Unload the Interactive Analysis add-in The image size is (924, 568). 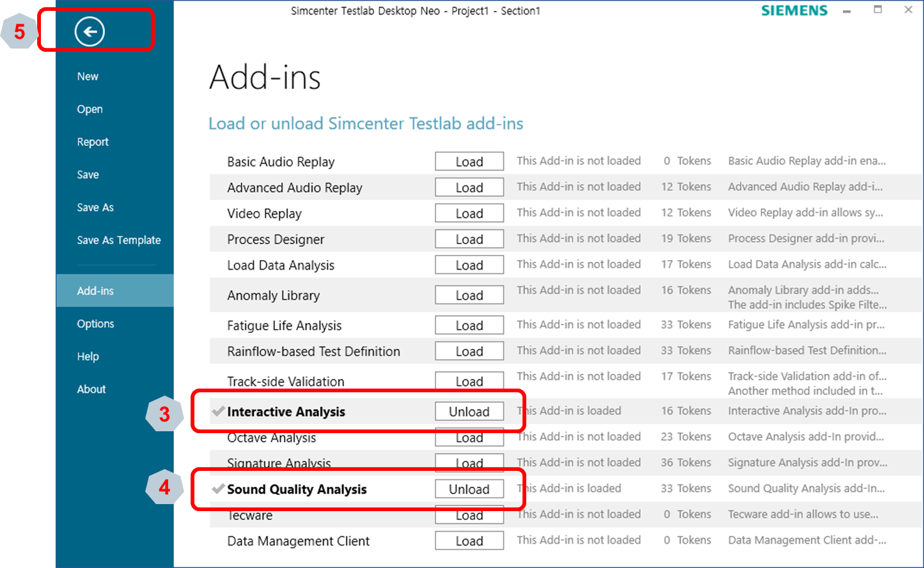click(469, 411)
